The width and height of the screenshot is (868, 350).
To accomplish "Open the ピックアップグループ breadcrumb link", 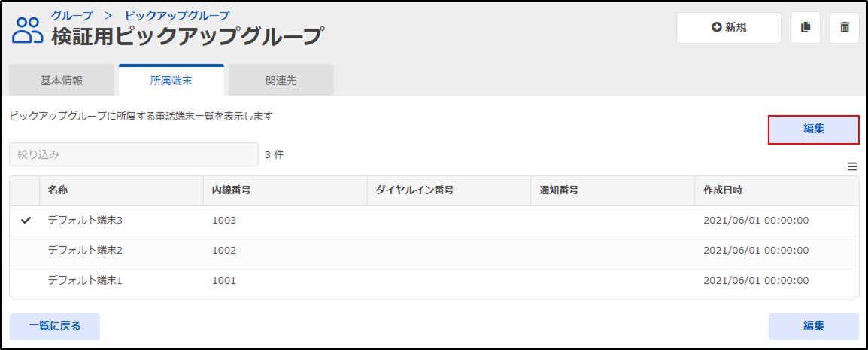I will click(178, 14).
